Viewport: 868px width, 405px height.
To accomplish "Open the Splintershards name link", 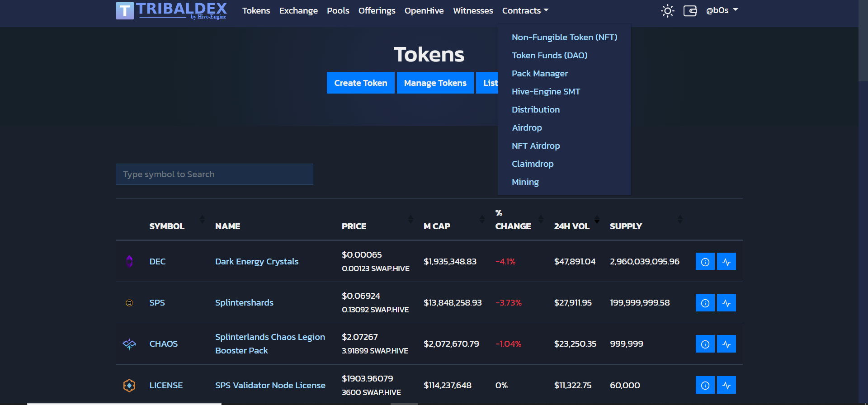I will point(244,302).
